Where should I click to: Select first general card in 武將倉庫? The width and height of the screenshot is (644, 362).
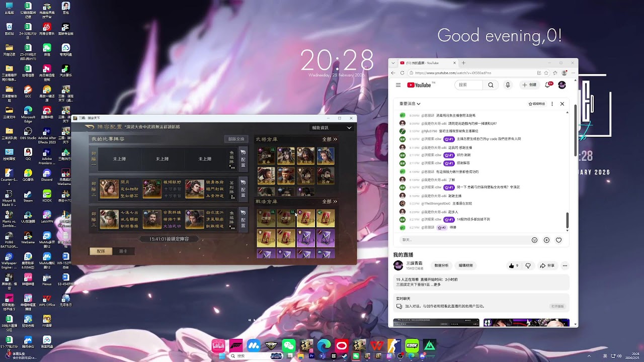(266, 156)
